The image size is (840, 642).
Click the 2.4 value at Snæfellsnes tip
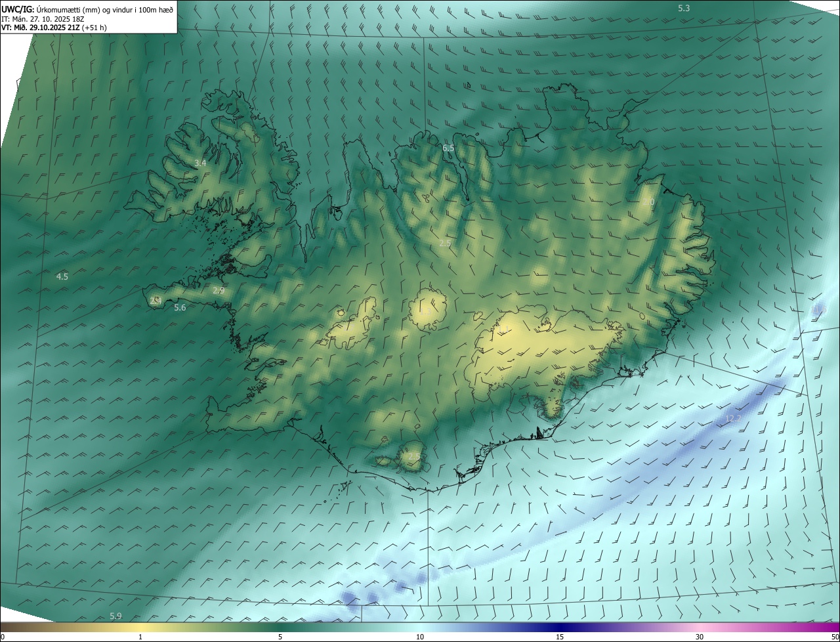[156, 301]
